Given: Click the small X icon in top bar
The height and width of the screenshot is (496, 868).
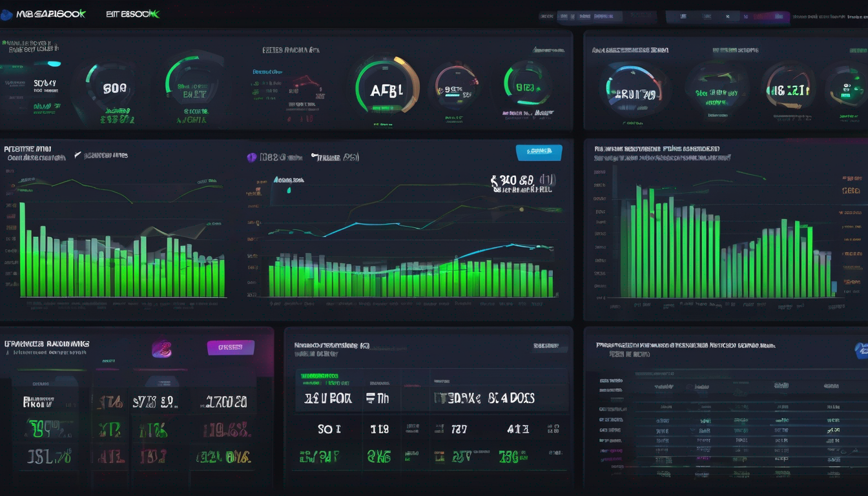Looking at the screenshot, I should 728,17.
